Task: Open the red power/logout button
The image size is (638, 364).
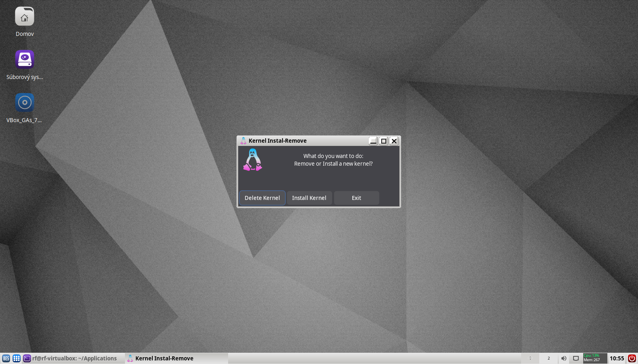Action: coord(632,358)
